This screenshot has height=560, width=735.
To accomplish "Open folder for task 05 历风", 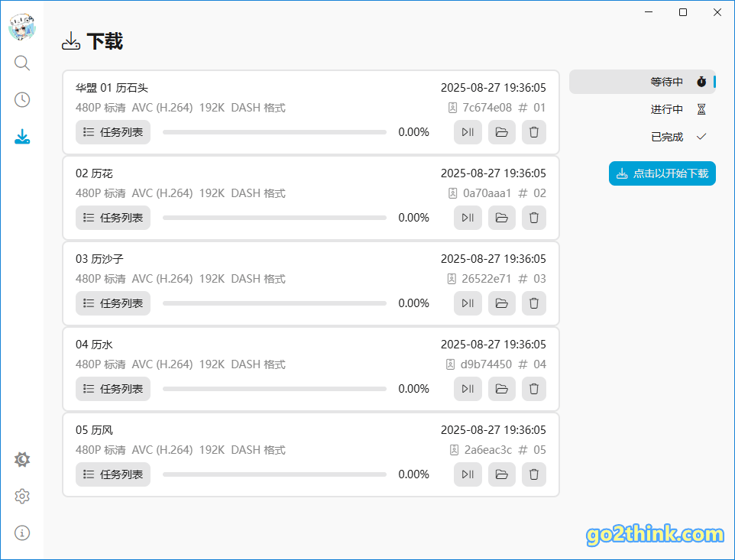I will [501, 474].
